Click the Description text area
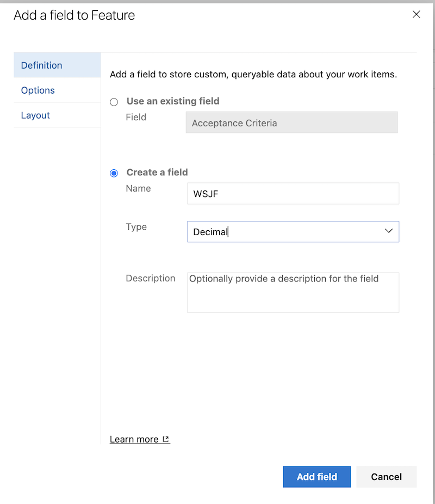 (x=293, y=293)
